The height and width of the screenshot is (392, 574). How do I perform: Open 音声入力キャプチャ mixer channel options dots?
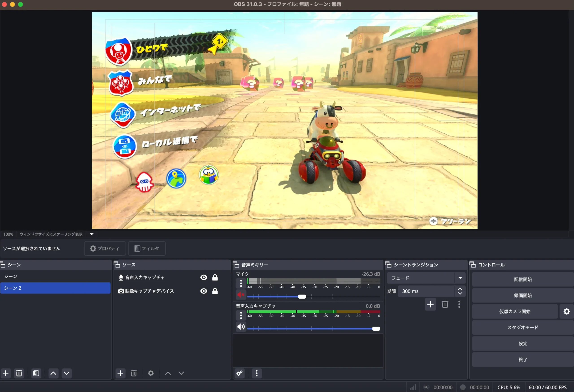(241, 315)
